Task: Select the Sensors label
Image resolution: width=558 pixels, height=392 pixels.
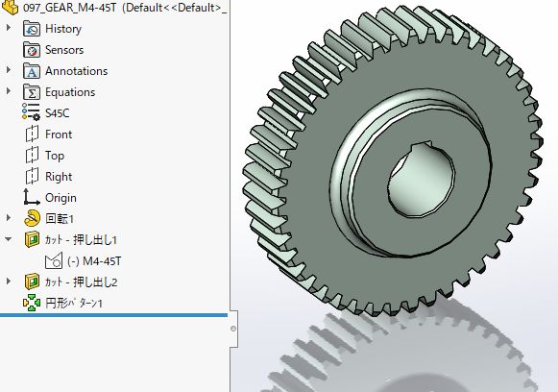Action: point(64,50)
